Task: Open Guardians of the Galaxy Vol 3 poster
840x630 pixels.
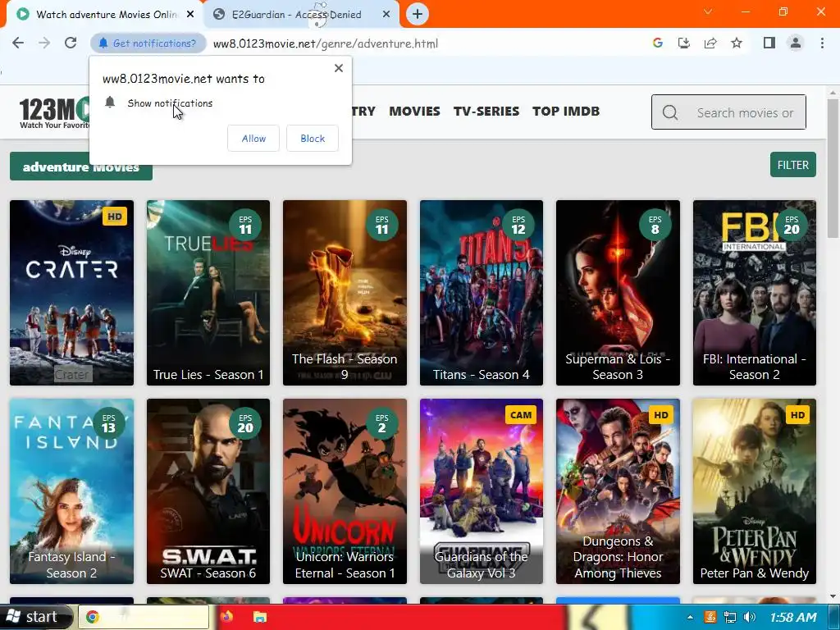Action: point(482,491)
